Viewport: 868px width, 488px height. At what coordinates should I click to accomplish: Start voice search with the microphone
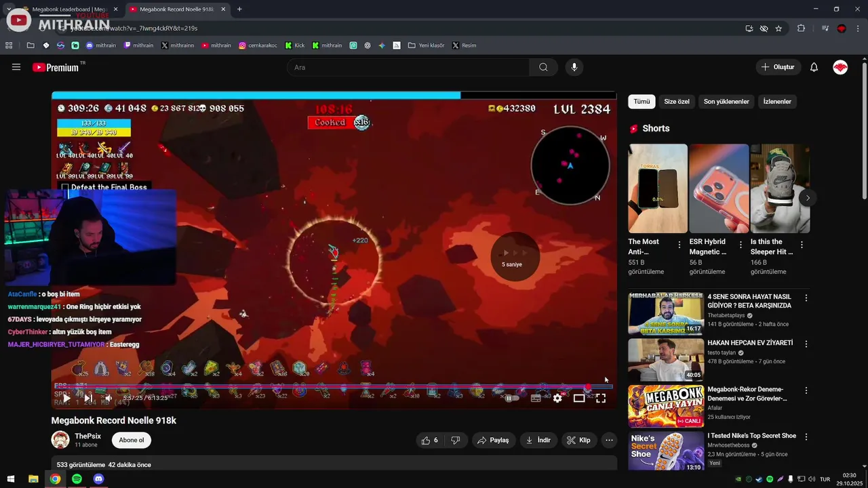(x=574, y=67)
